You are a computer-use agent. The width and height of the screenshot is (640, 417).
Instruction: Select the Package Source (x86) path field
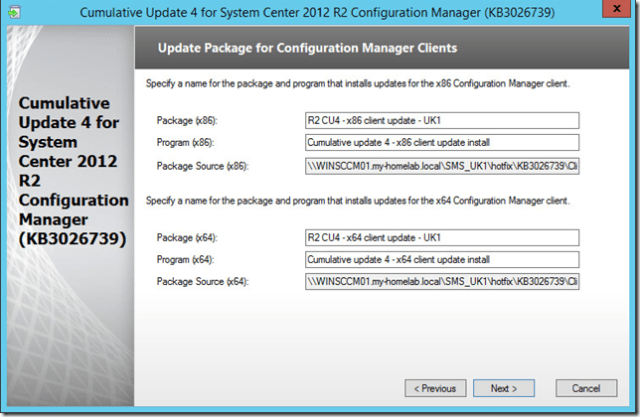pyautogui.click(x=442, y=166)
